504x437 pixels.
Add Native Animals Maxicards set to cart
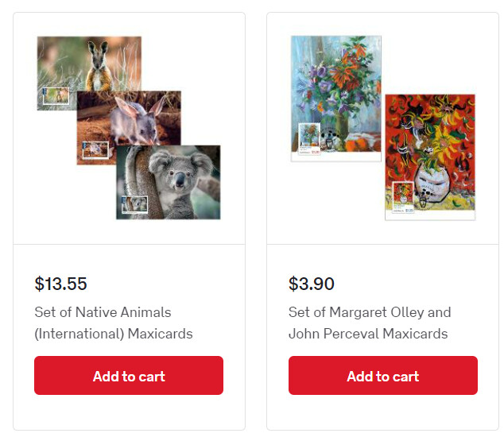129,375
